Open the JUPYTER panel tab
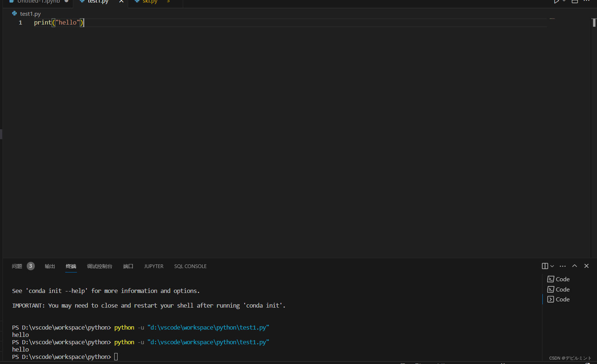597x364 pixels. (x=153, y=266)
